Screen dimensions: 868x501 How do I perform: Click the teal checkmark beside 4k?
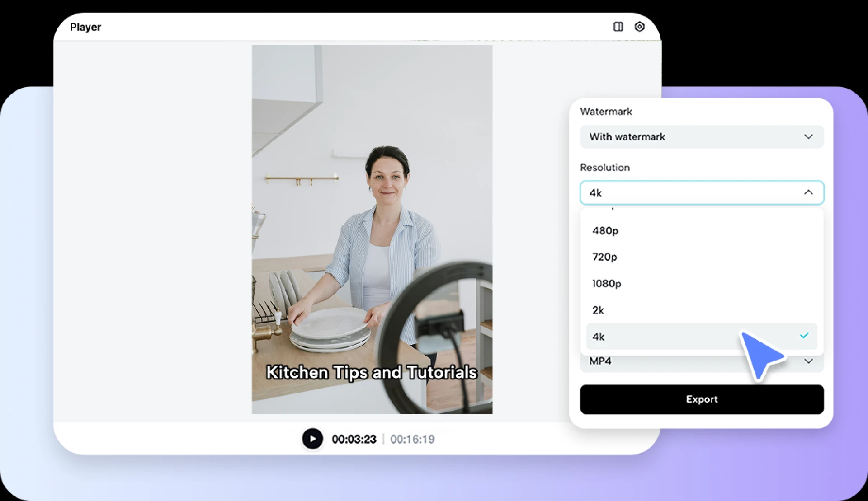click(x=805, y=336)
